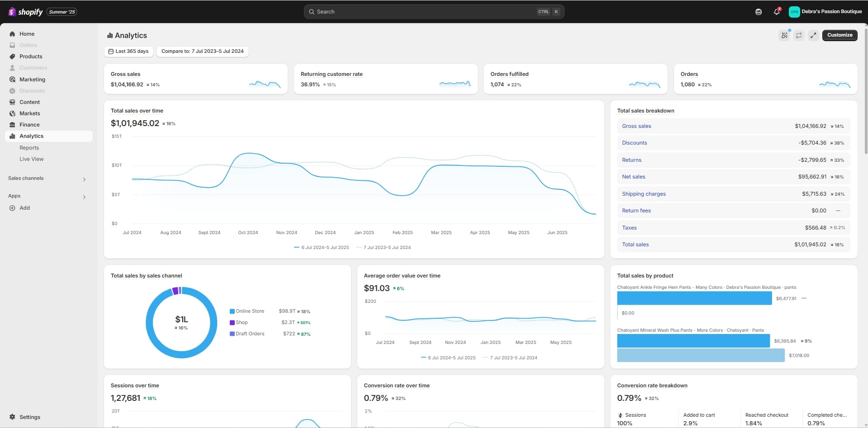Click the Marketing target icon
868x428 pixels.
coord(12,80)
